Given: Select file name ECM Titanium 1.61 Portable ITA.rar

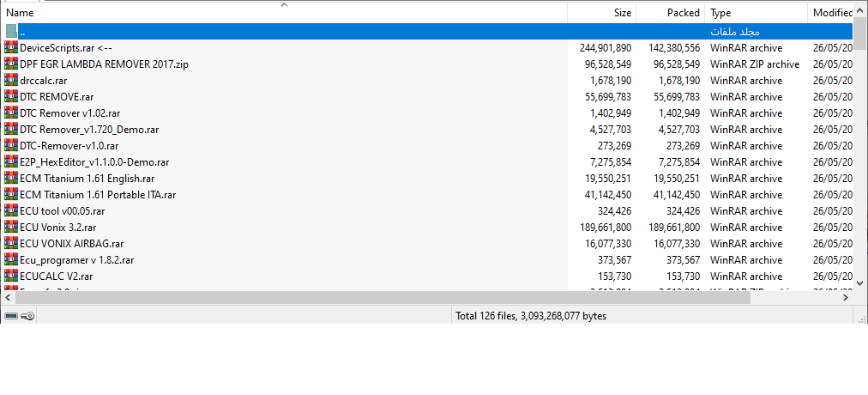Looking at the screenshot, I should 98,195.
